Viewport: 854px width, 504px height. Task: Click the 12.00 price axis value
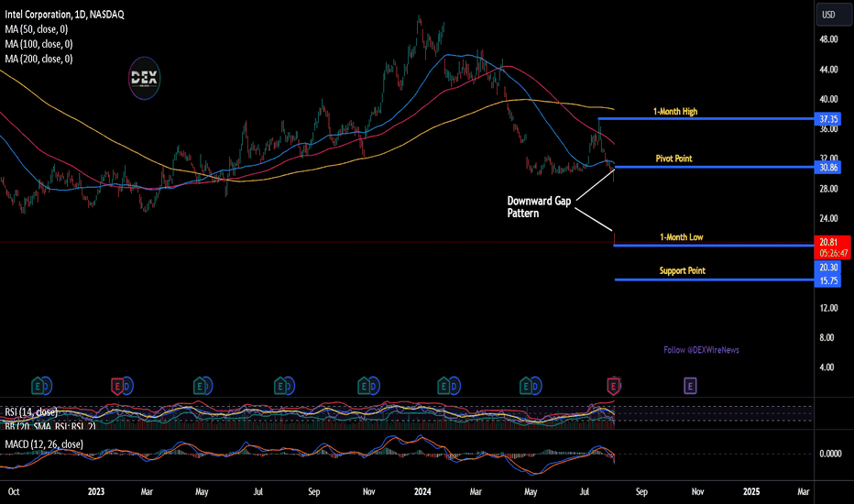(828, 308)
